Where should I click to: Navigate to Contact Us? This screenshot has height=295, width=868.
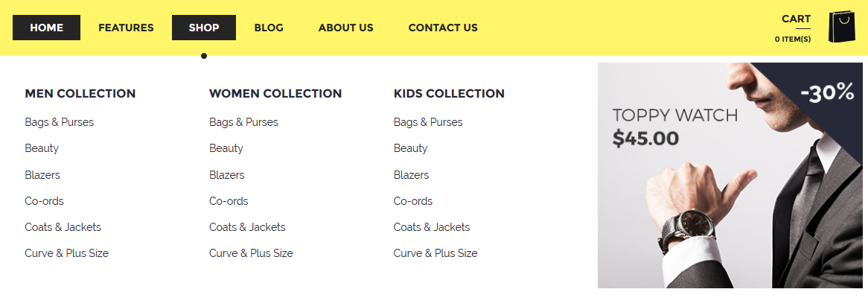443,28
